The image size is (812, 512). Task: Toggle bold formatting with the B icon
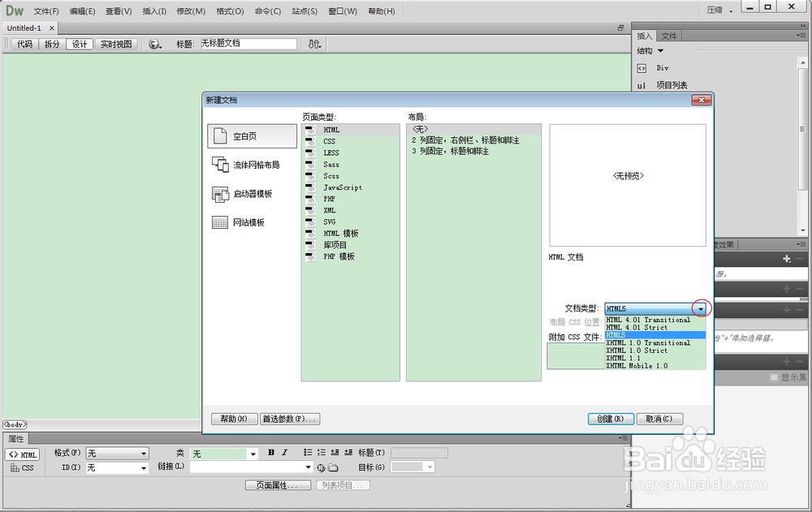pos(271,453)
